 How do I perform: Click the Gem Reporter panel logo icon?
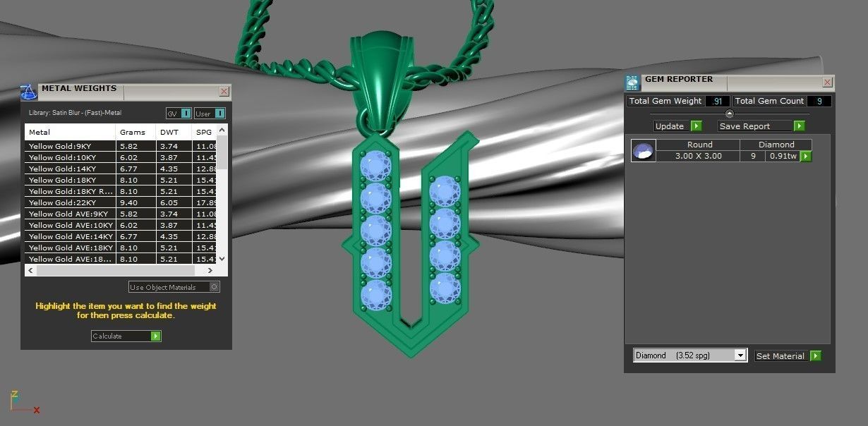tap(632, 83)
